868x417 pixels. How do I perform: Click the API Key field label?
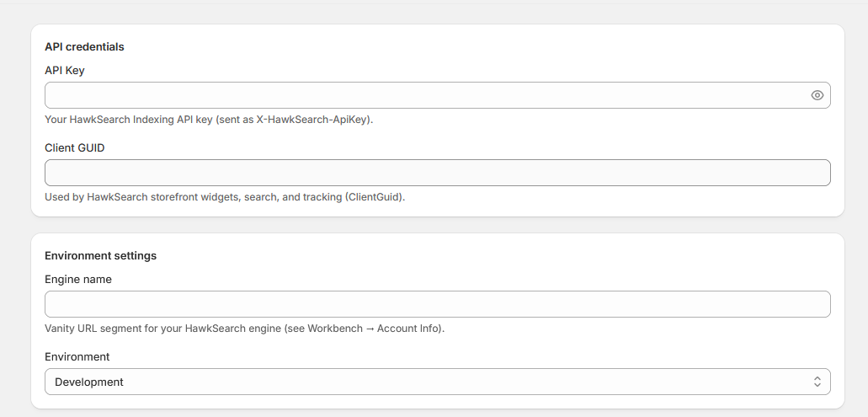pos(65,70)
